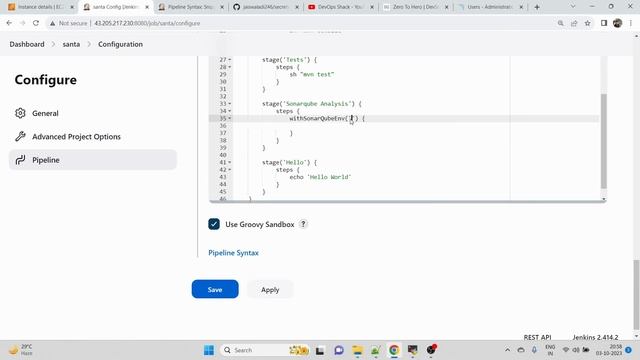Image resolution: width=640 pixels, height=360 pixels.
Task: Open the weather widget on taskbar
Action: click(x=21, y=350)
